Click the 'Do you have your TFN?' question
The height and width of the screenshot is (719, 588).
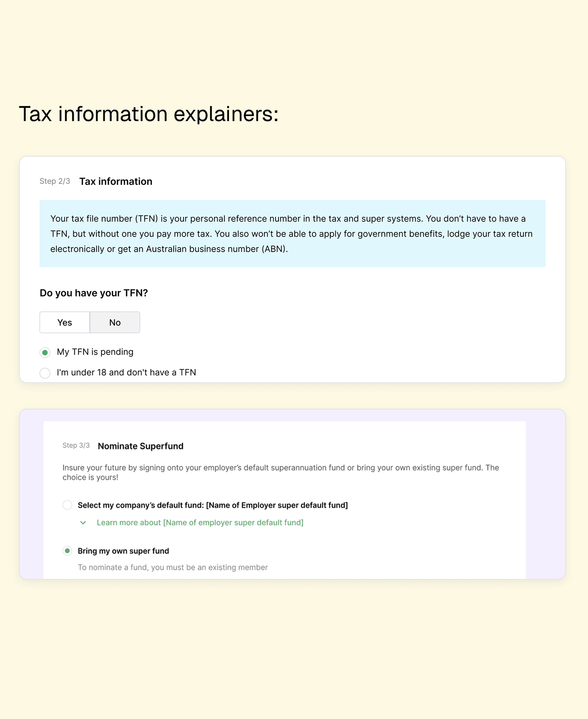pyautogui.click(x=94, y=293)
